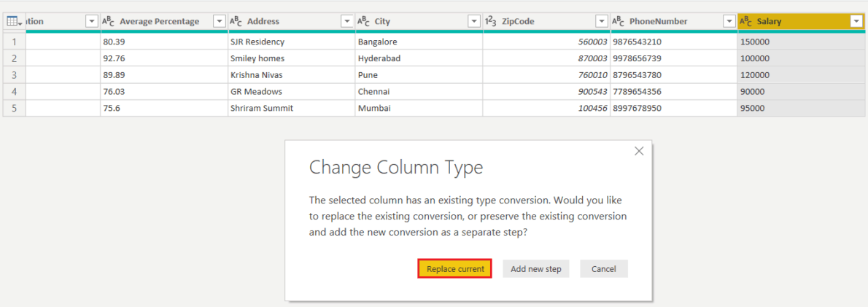Click the Salary column data type icon
The width and height of the screenshot is (868, 307).
point(745,22)
